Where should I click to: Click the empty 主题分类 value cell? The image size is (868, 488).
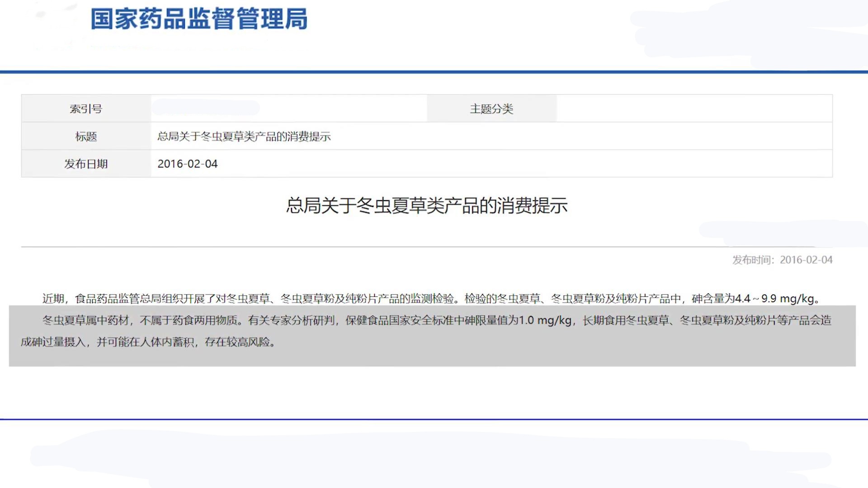click(x=694, y=109)
